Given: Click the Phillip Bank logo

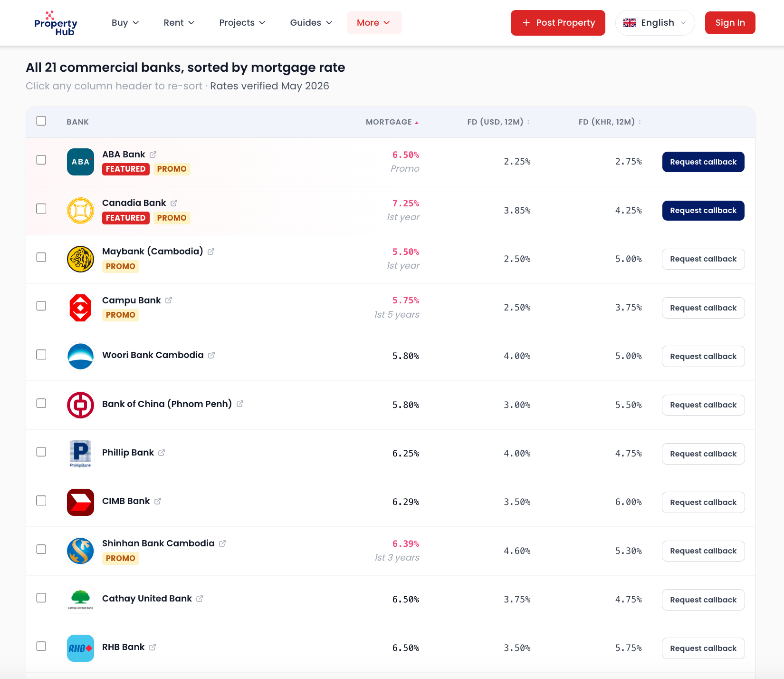Looking at the screenshot, I should (x=80, y=454).
